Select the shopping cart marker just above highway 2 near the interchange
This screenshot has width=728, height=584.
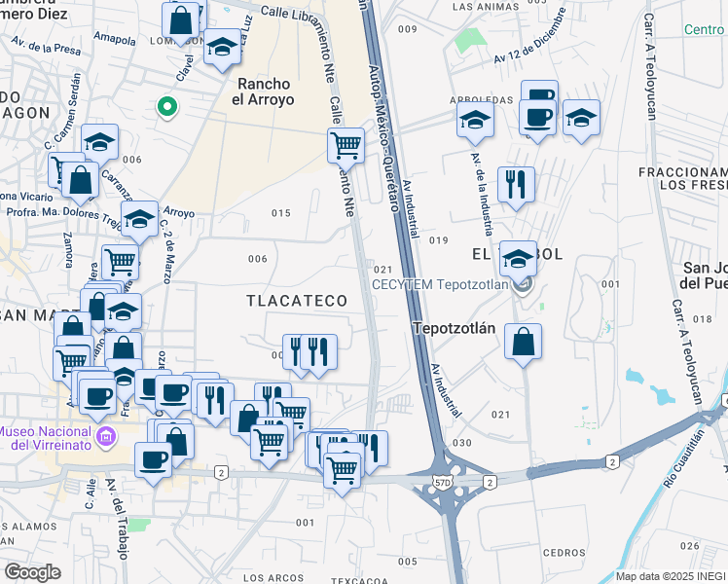coord(343,475)
